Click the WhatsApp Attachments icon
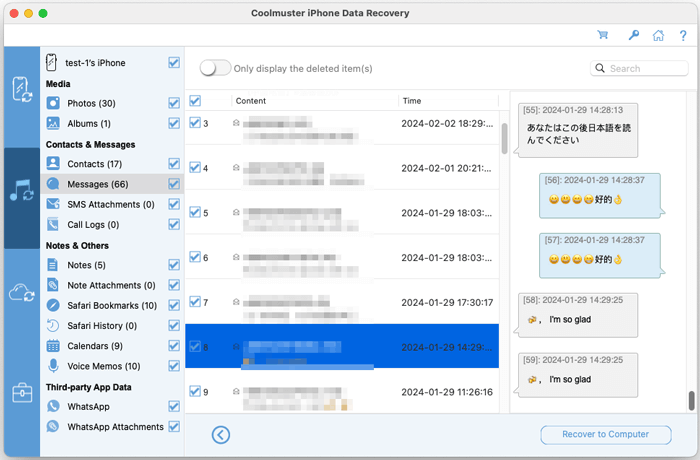This screenshot has height=460, width=700. click(53, 427)
